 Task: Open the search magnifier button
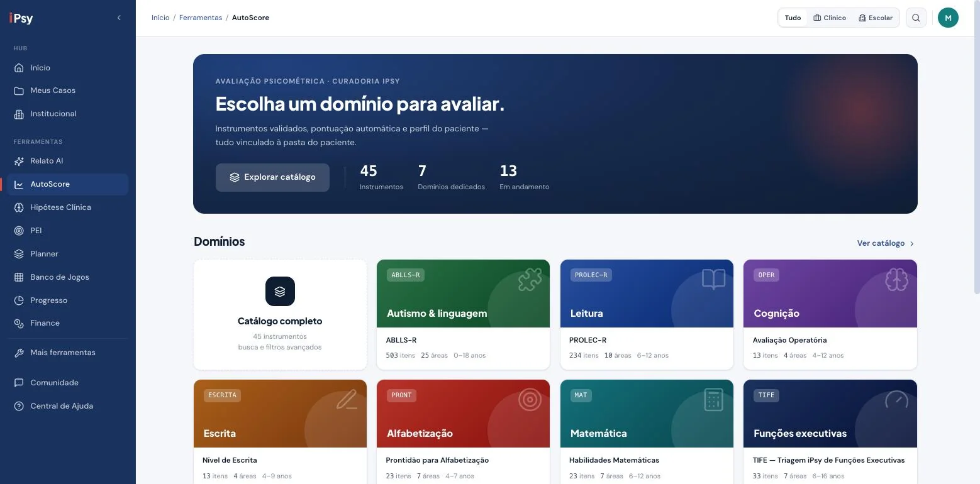(x=916, y=18)
